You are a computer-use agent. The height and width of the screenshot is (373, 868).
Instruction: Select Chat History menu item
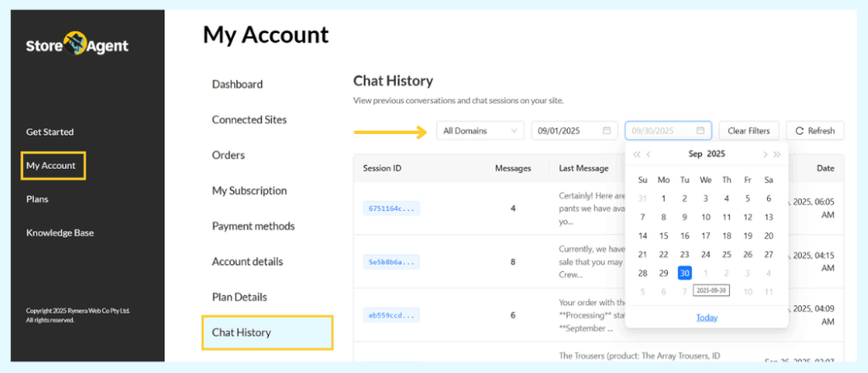coord(242,332)
